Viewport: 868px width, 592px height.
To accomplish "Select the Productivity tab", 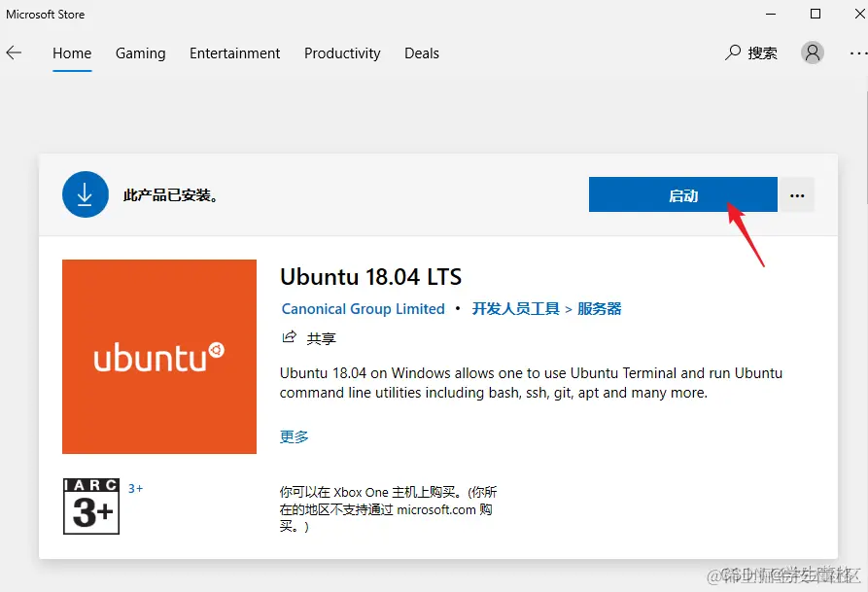I will click(342, 53).
